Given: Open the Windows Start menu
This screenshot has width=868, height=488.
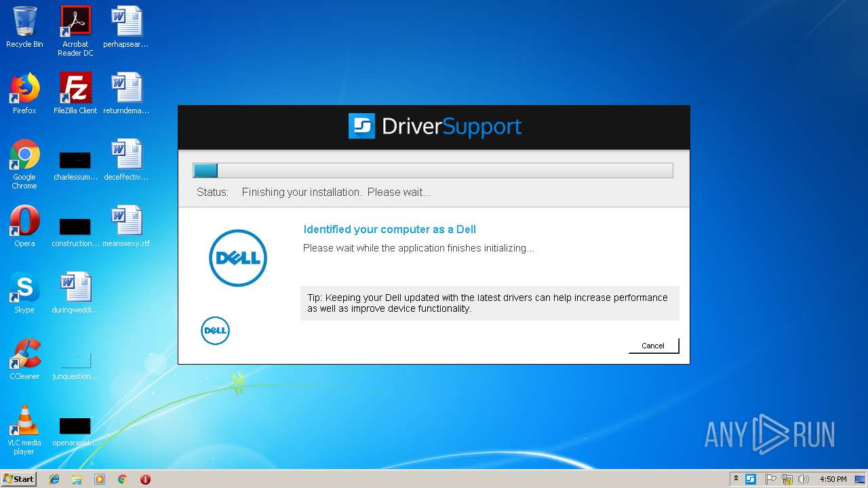Looking at the screenshot, I should pos(19,479).
